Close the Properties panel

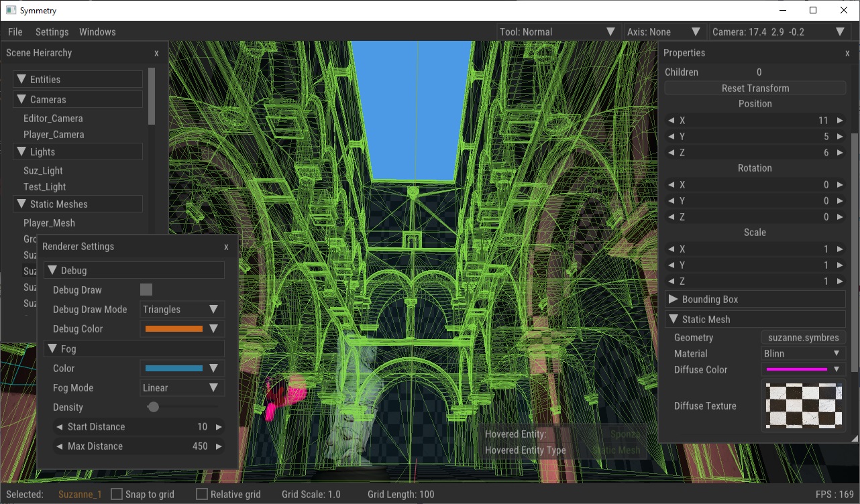[x=847, y=53]
